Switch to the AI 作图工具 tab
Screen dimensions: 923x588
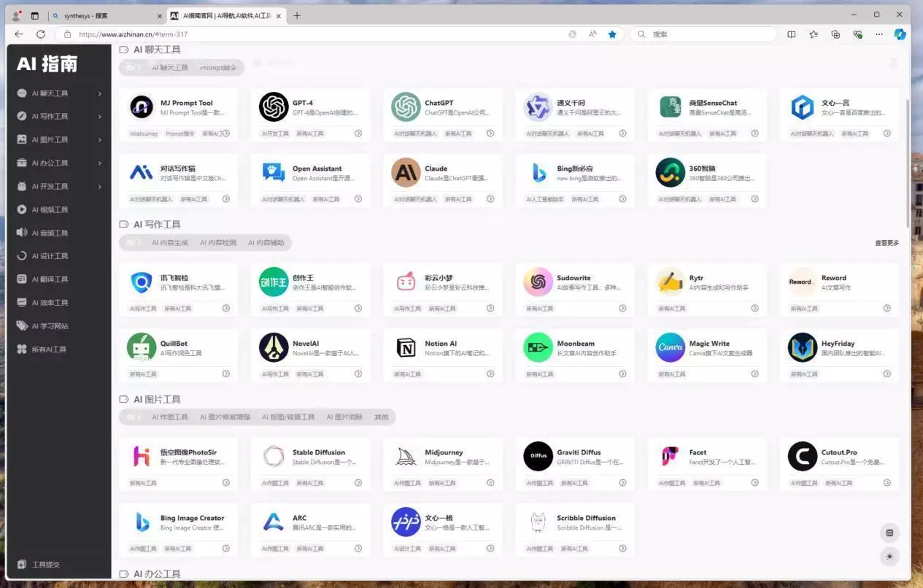(x=170, y=417)
